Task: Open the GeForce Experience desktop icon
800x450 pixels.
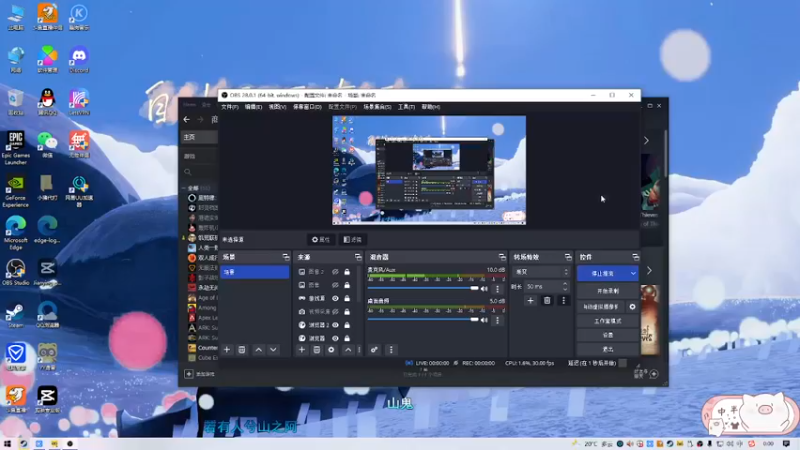Action: (15, 191)
